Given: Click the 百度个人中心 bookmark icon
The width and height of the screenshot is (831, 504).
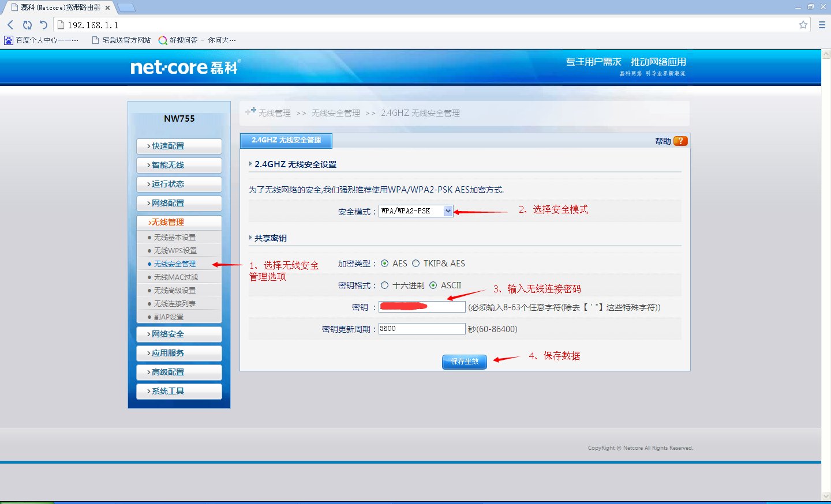Looking at the screenshot, I should point(8,40).
